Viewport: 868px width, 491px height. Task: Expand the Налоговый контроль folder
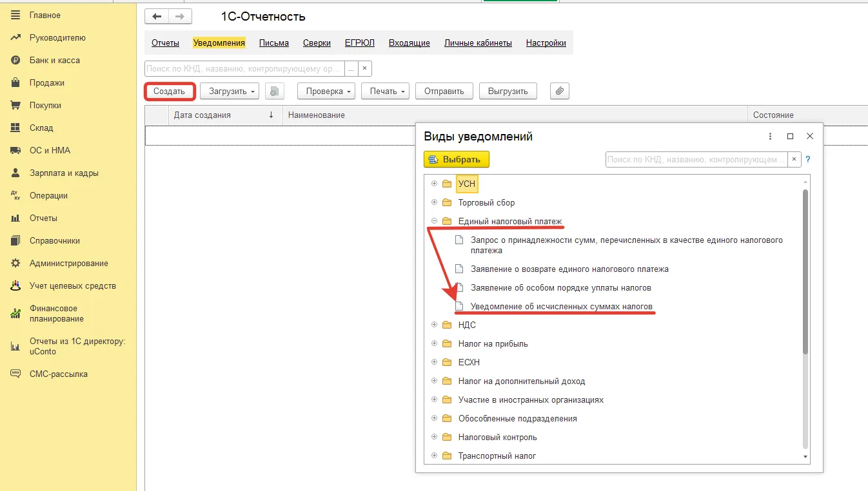[x=434, y=437]
